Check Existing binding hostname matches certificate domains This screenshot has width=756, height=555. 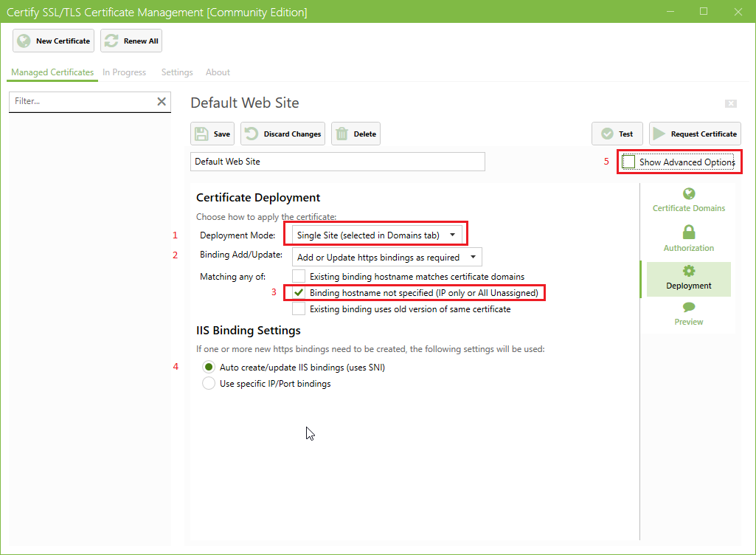click(298, 275)
